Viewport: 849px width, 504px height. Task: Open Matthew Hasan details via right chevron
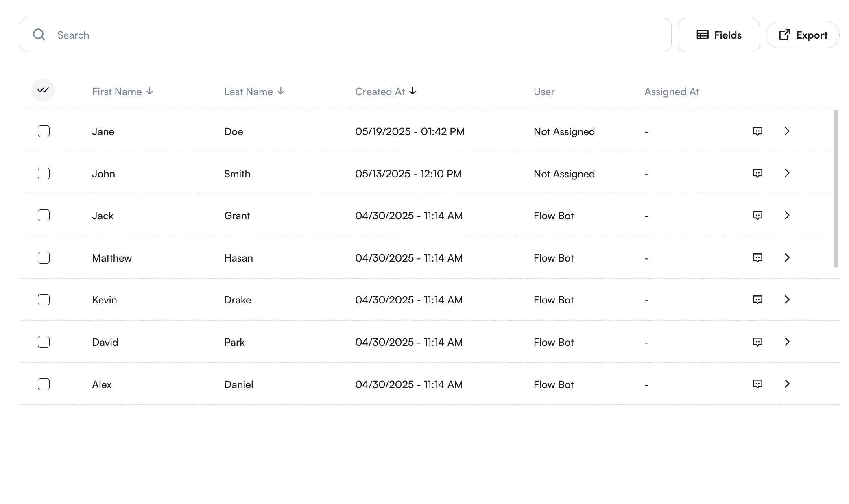pyautogui.click(x=787, y=257)
